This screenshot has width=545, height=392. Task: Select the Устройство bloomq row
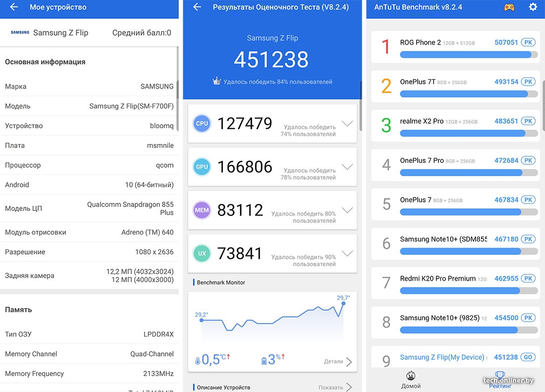click(x=89, y=126)
